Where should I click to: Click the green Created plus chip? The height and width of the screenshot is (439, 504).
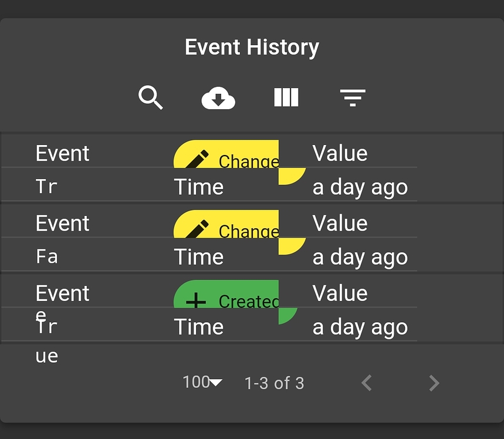click(x=226, y=295)
